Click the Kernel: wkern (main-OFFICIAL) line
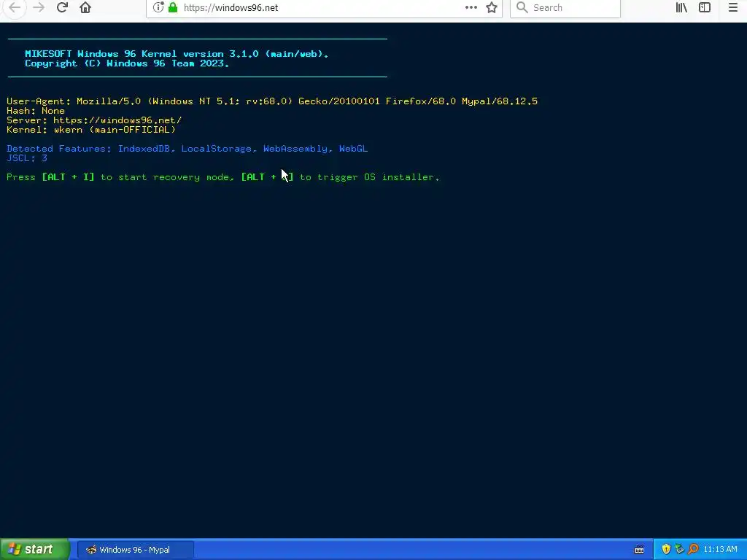The image size is (747, 560). tap(91, 130)
